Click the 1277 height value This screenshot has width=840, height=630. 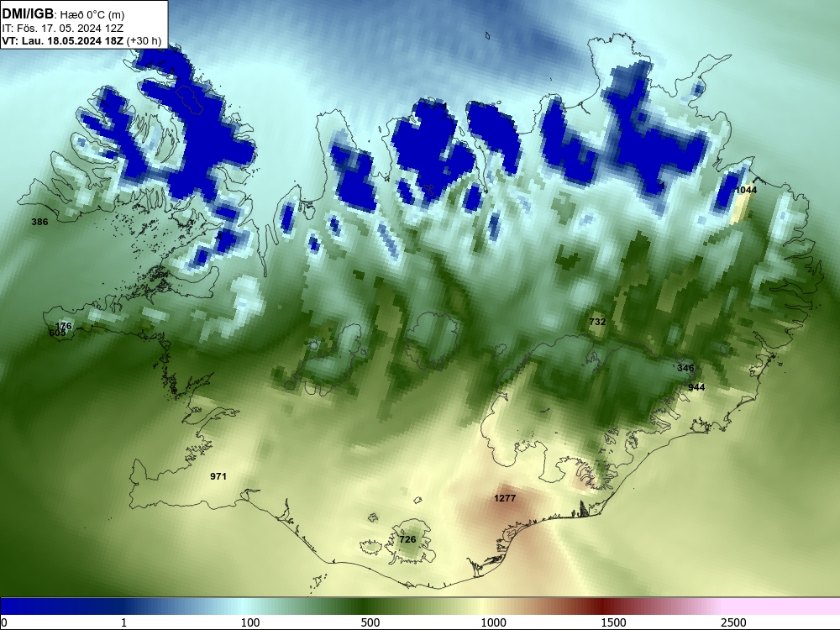click(x=505, y=498)
